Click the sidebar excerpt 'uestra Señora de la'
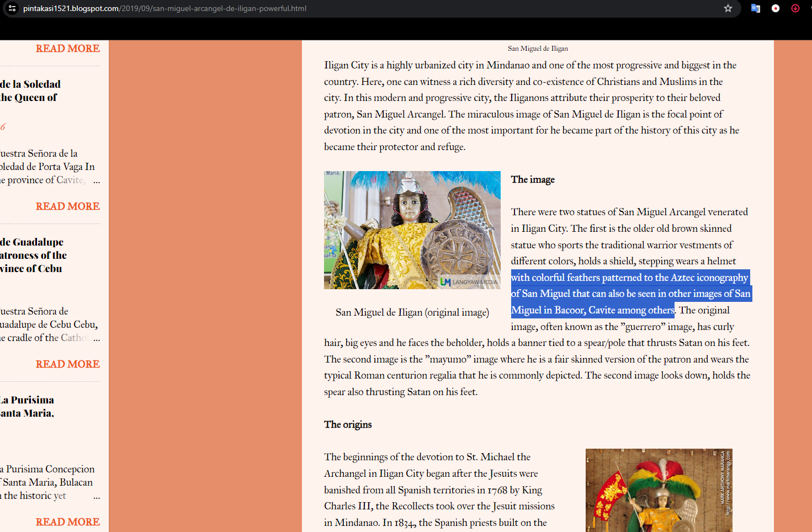This screenshot has height=532, width=812. click(39, 153)
